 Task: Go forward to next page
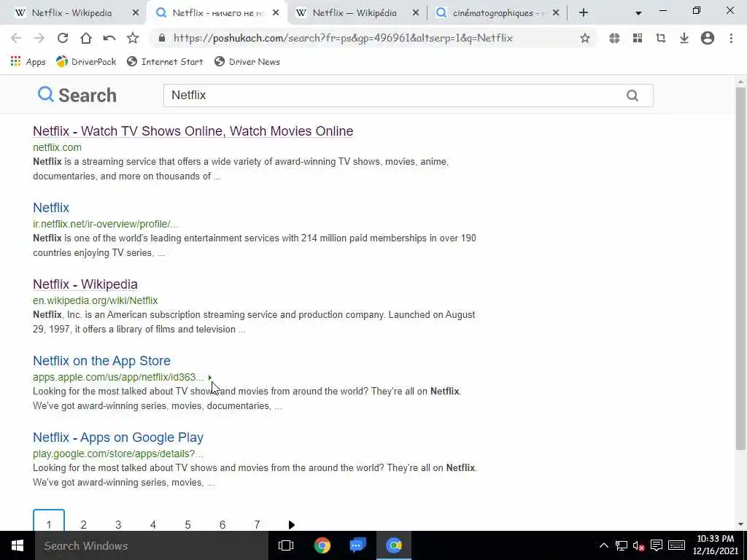(39, 38)
